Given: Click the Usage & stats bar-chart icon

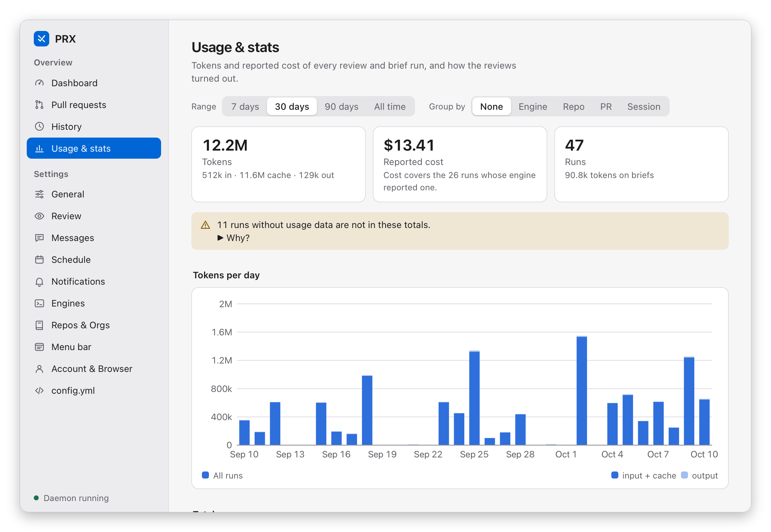Looking at the screenshot, I should click(39, 148).
